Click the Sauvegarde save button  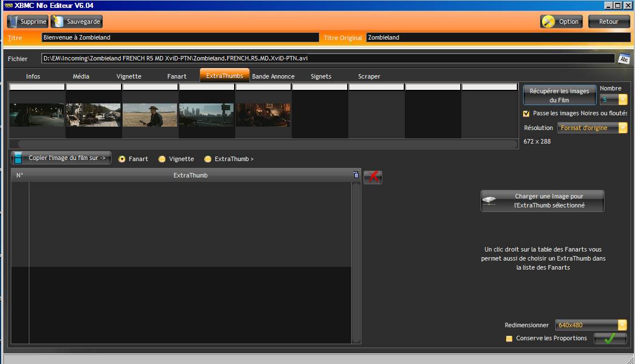(77, 21)
